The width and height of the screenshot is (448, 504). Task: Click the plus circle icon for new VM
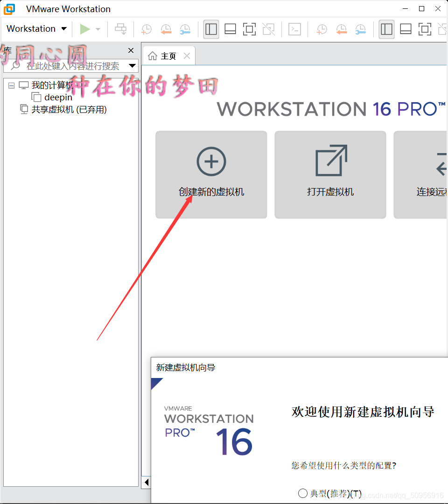(x=211, y=161)
